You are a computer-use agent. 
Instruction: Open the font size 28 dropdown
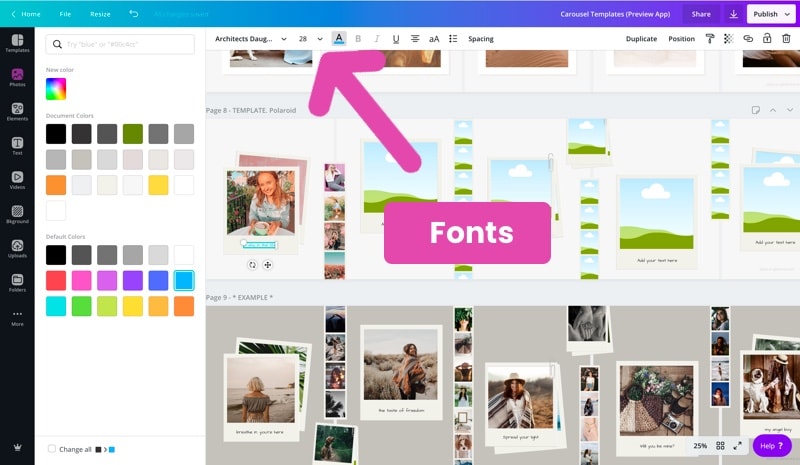point(311,39)
